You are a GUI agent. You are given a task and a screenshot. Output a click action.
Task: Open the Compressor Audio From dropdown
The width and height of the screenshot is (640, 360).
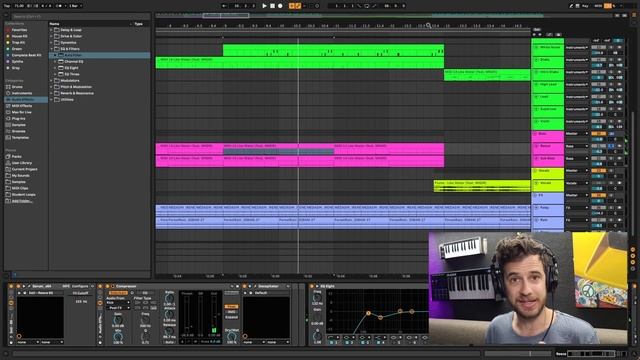click(118, 303)
